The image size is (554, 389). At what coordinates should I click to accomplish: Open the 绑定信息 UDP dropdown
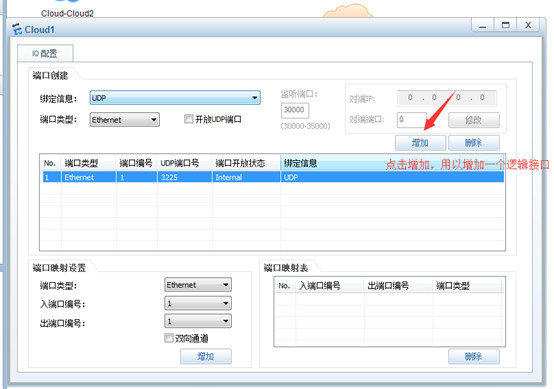(175, 98)
